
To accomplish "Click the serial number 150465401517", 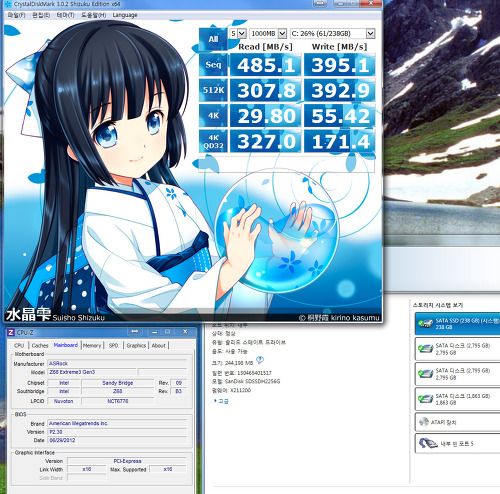I will [254, 373].
